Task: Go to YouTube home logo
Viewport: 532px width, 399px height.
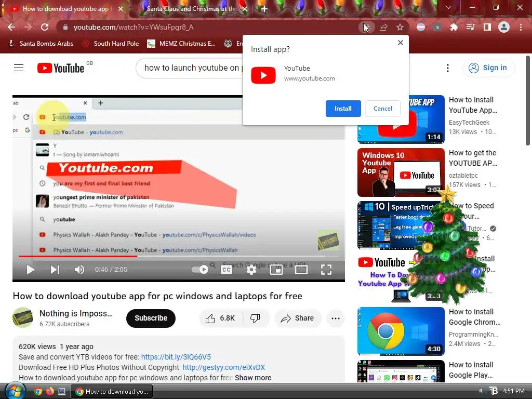Action: click(x=61, y=68)
